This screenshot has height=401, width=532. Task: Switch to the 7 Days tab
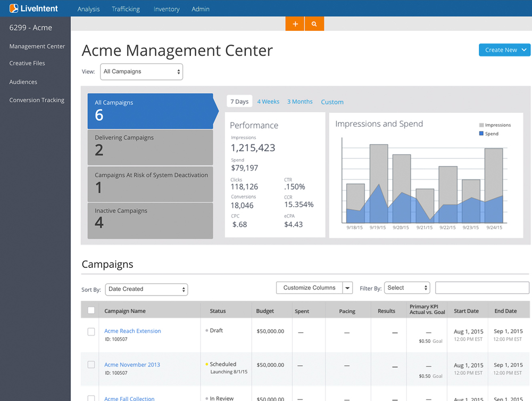[239, 101]
